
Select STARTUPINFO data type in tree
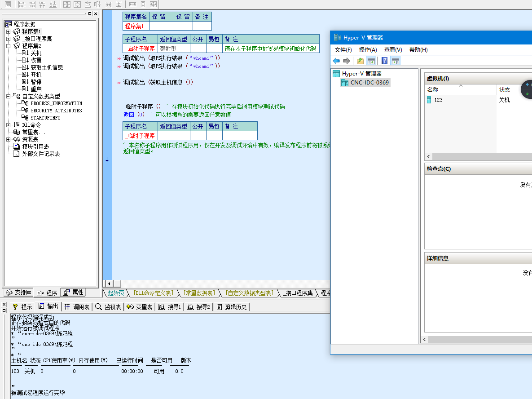(45, 118)
